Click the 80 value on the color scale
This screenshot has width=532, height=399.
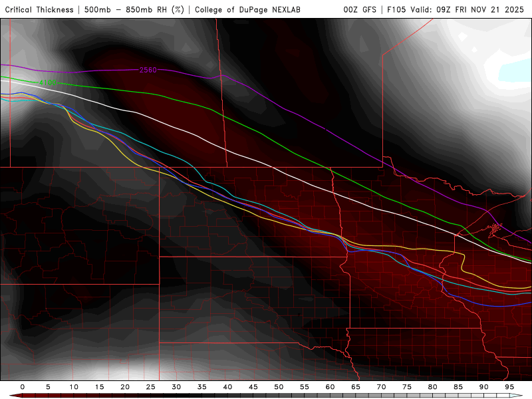[x=433, y=387]
